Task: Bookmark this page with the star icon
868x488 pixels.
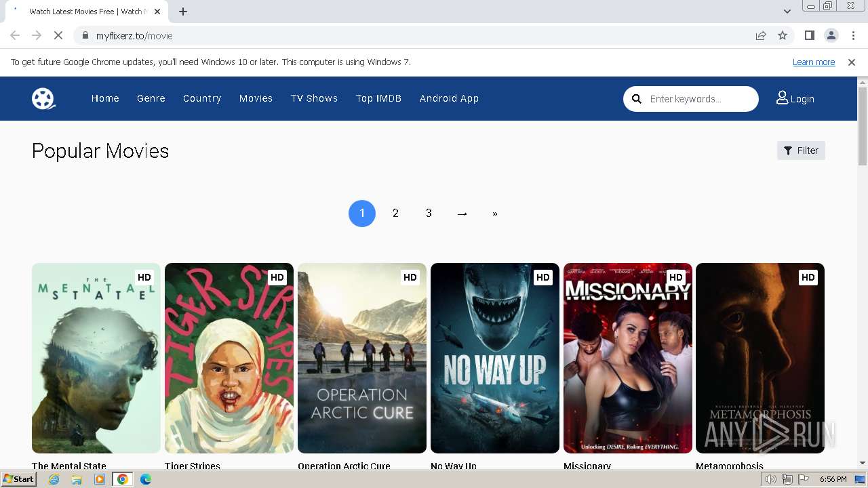Action: [x=783, y=35]
